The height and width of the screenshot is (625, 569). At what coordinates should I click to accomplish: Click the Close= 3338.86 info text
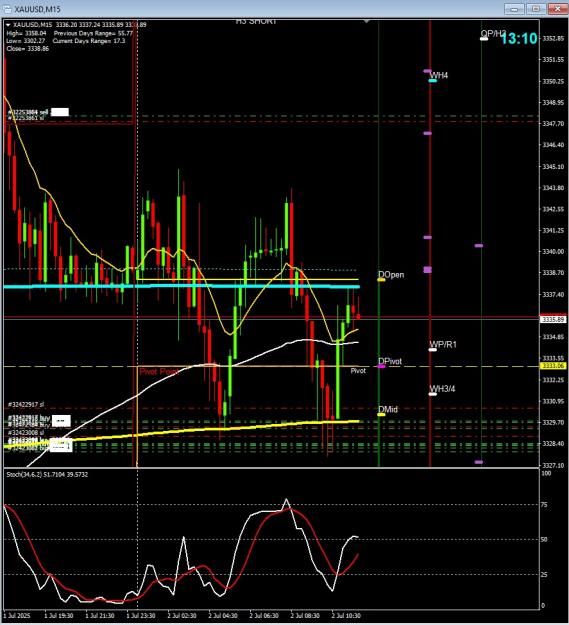27,49
